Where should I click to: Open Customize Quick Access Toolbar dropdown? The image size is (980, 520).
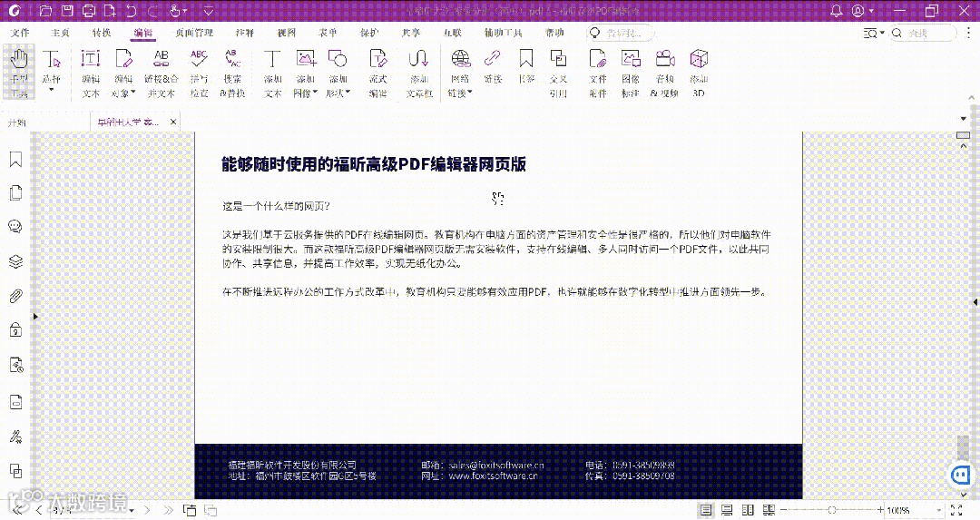pos(209,11)
